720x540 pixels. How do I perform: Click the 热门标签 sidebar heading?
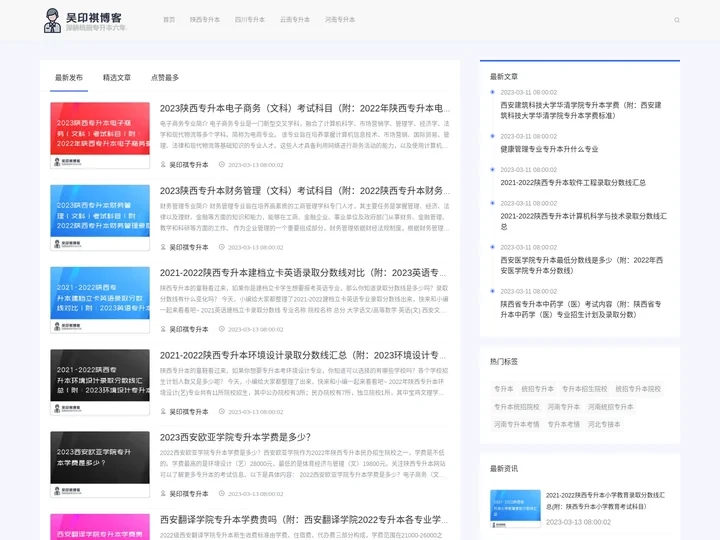504,361
